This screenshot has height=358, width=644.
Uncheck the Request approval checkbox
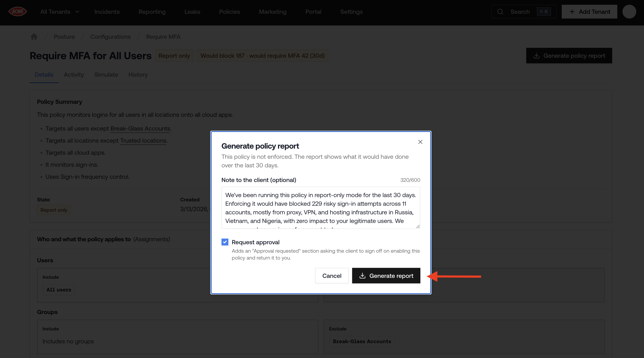225,242
